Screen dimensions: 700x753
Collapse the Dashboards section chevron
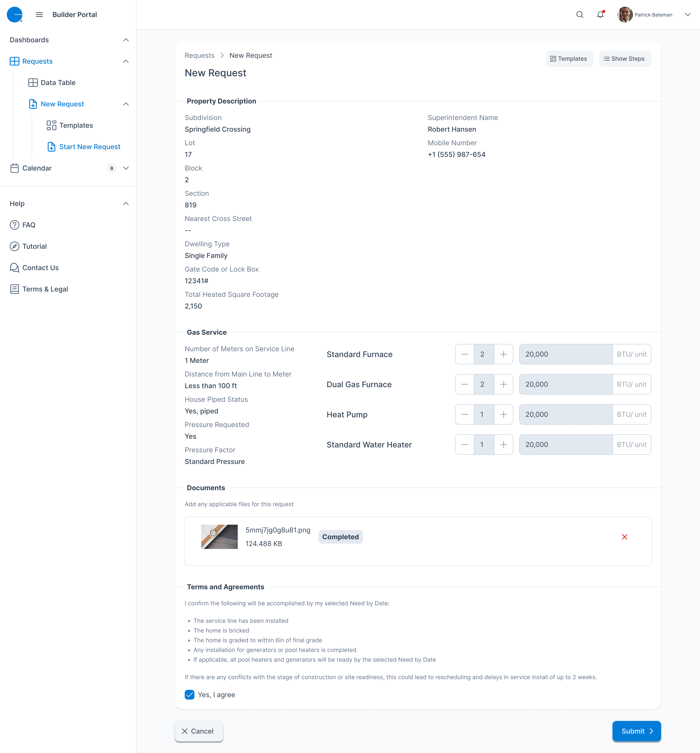[x=126, y=40]
